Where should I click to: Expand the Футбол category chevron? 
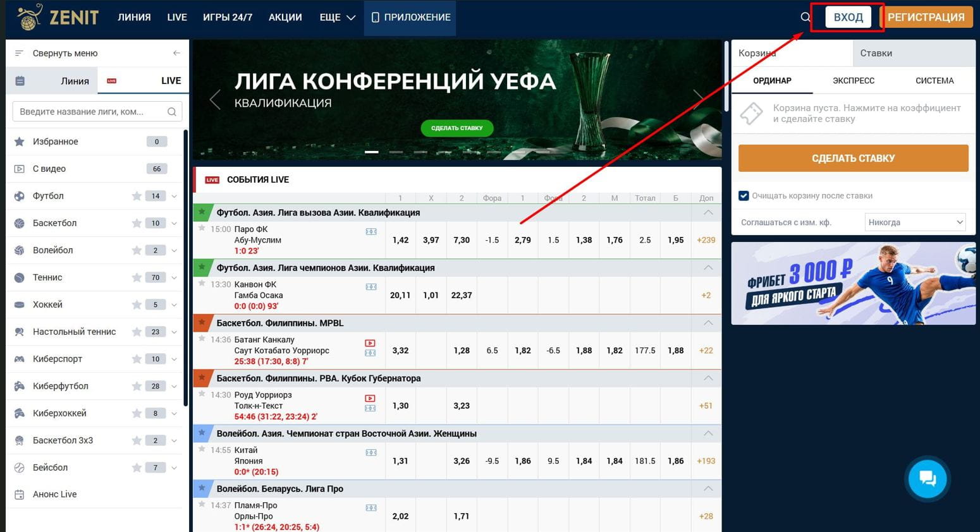point(175,196)
